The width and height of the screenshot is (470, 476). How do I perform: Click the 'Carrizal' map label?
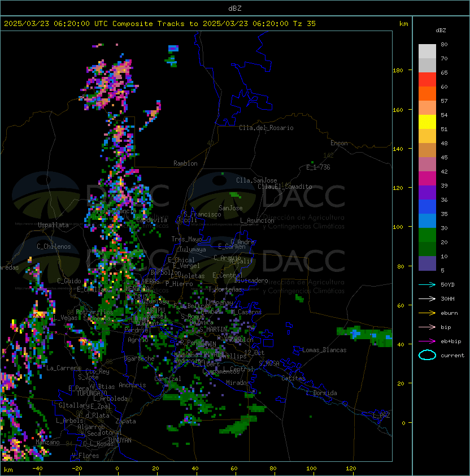(x=168, y=379)
